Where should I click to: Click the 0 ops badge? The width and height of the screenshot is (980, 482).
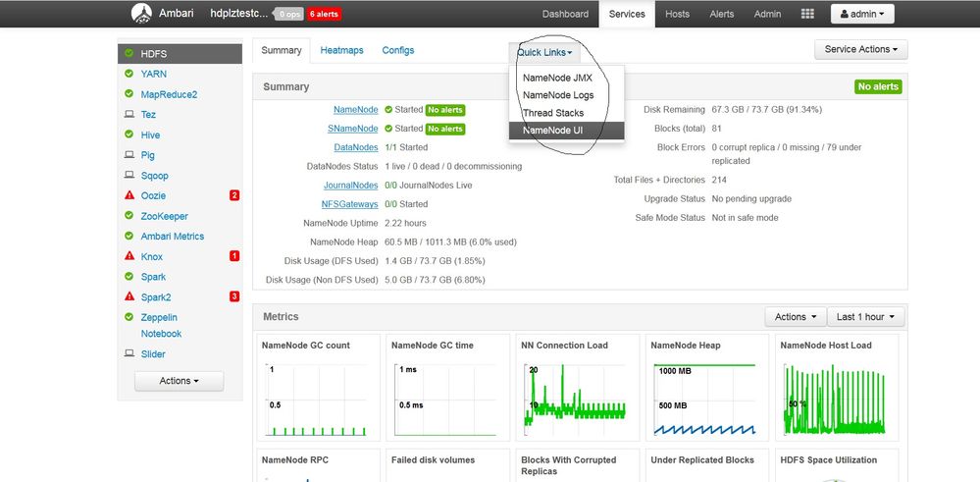click(289, 14)
